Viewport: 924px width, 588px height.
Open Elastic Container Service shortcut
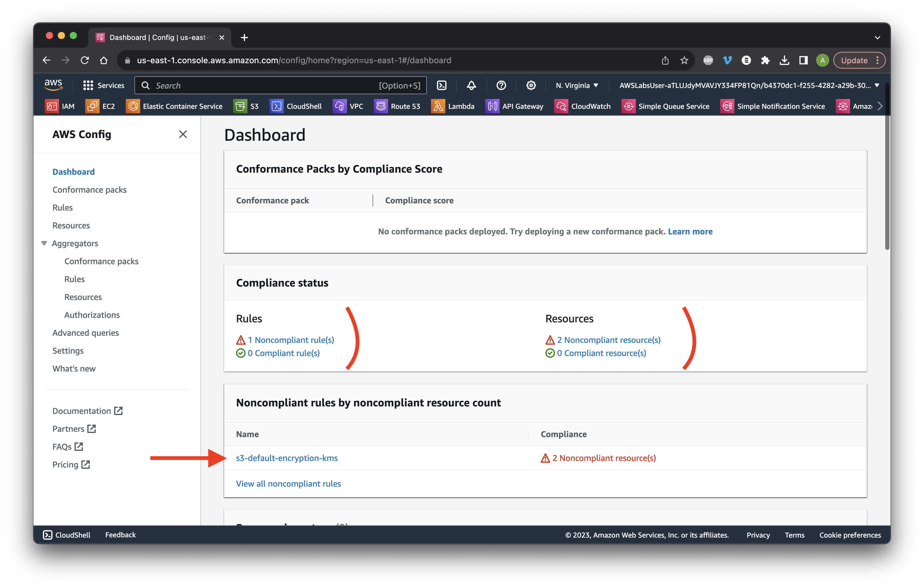coord(174,106)
